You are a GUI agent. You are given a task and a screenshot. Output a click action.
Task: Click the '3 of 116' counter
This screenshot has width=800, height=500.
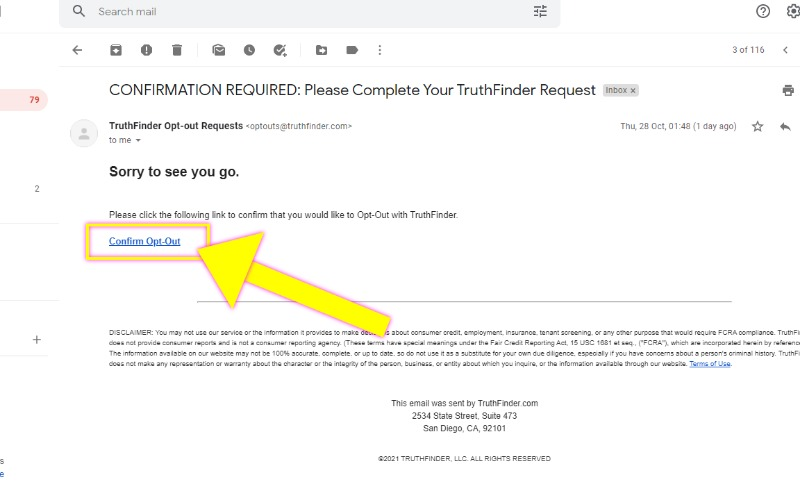tap(748, 50)
